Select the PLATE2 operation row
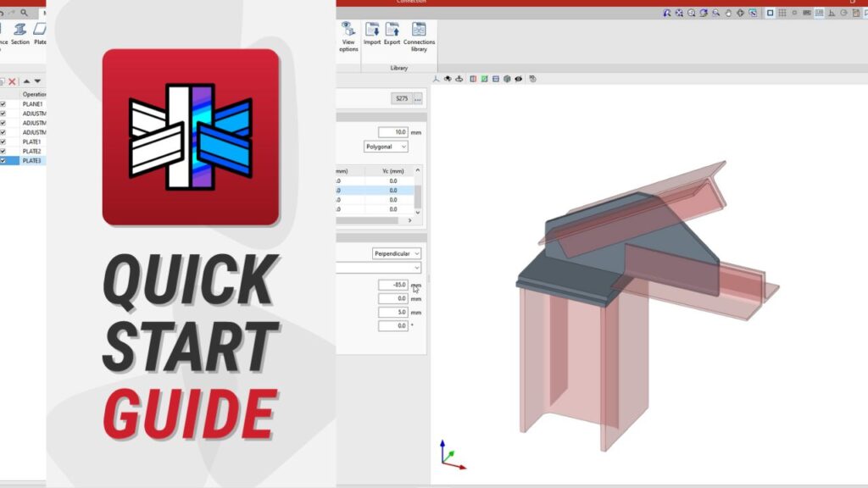 click(x=32, y=152)
